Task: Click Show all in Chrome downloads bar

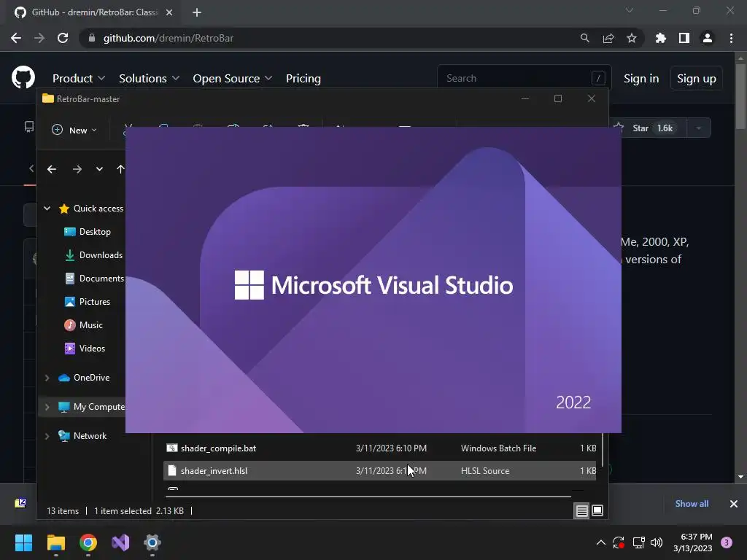Action: coord(692,503)
